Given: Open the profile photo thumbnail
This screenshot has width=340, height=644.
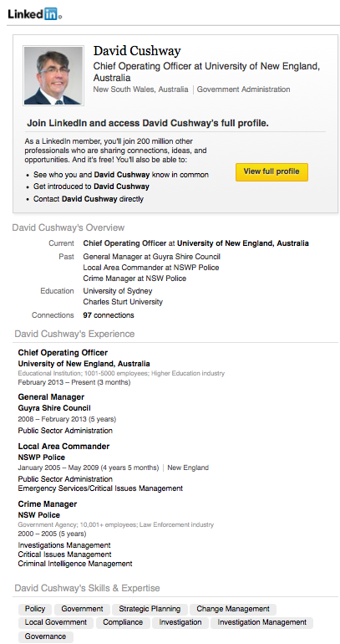Looking at the screenshot, I should [53, 75].
